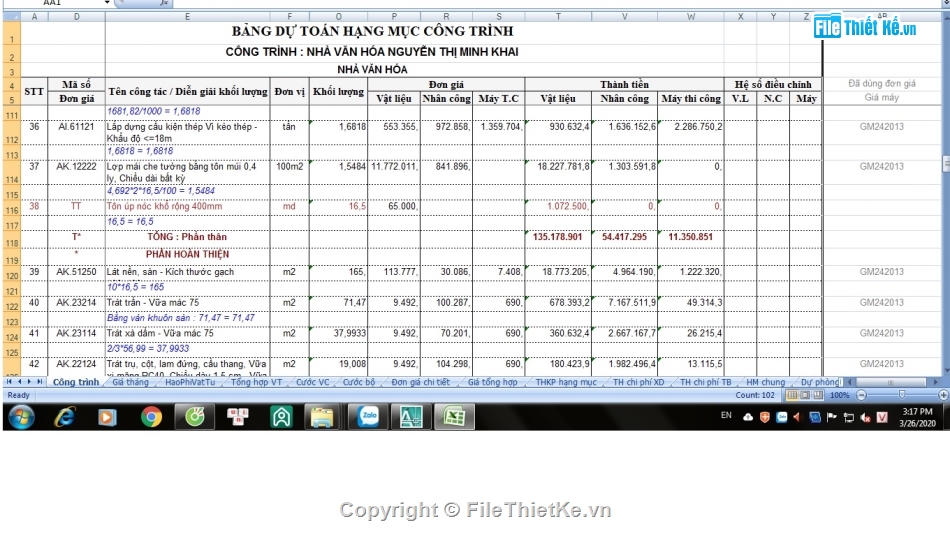Open the media player taskbar icon

click(107, 417)
